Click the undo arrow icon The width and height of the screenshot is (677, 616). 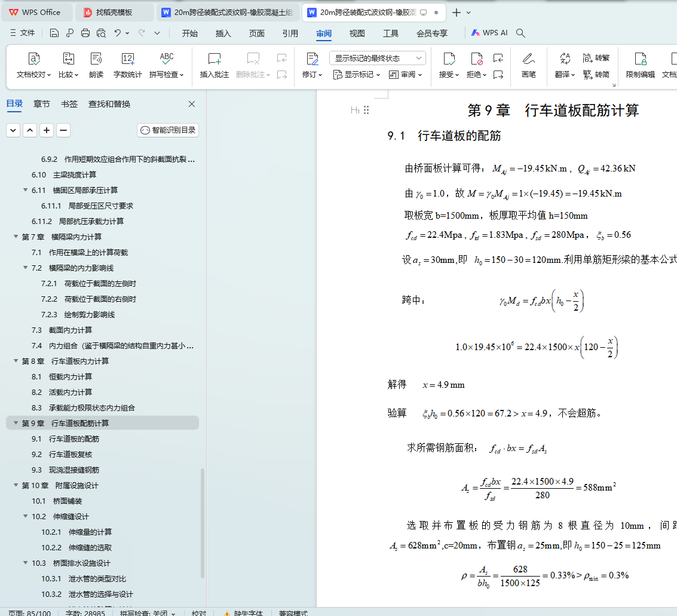(x=118, y=33)
